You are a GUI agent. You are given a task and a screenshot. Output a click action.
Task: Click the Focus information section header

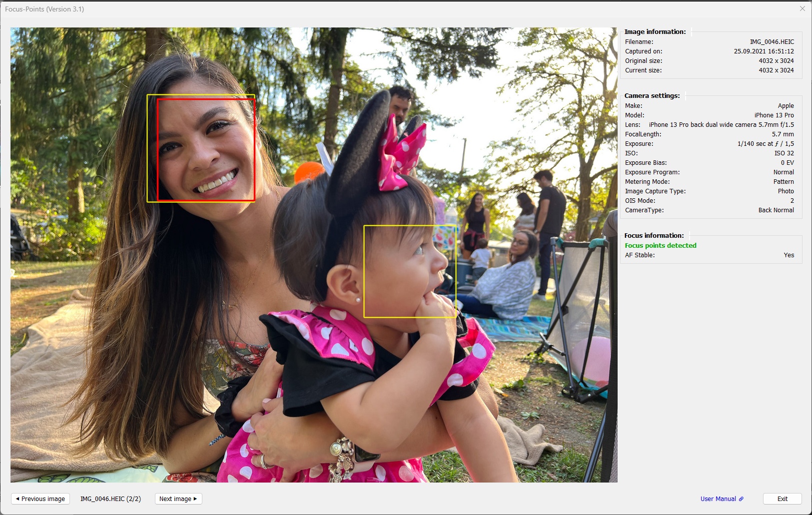click(654, 235)
